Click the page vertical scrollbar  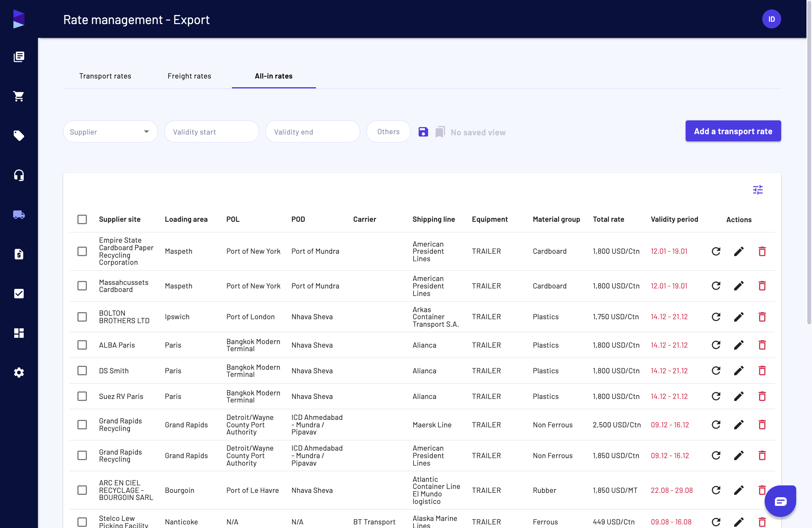pos(809,163)
